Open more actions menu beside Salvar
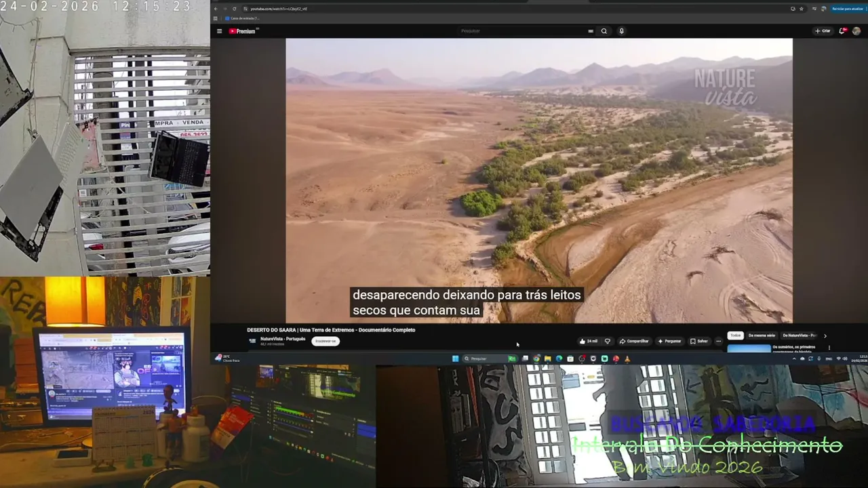This screenshot has height=488, width=868. tap(719, 341)
